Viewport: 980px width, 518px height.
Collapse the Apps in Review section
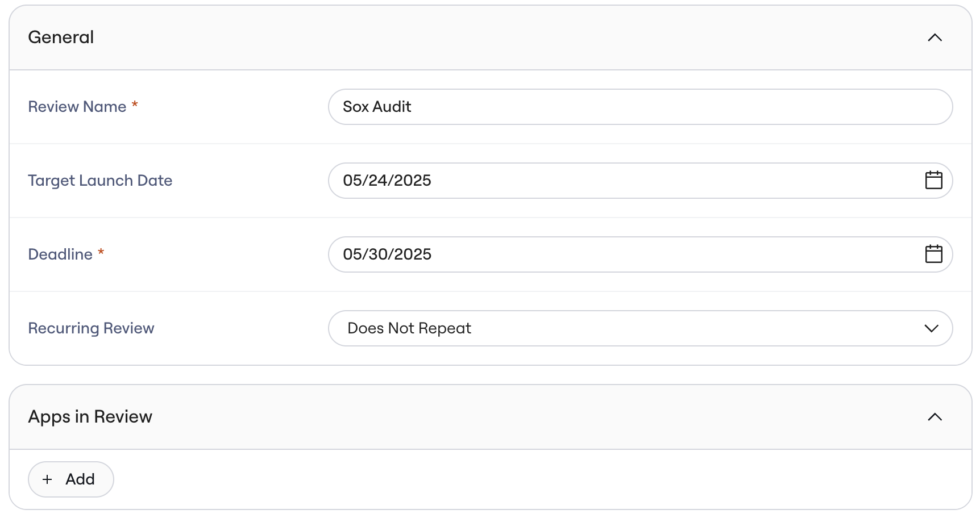935,417
